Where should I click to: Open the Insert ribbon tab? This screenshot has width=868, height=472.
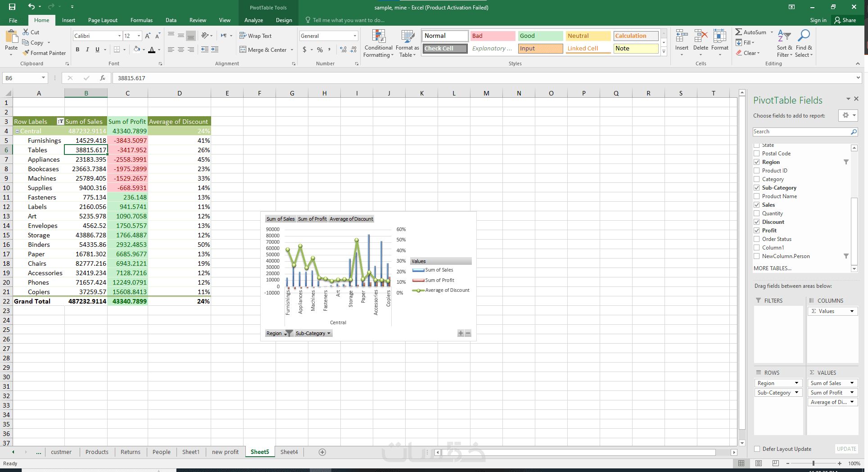point(68,20)
